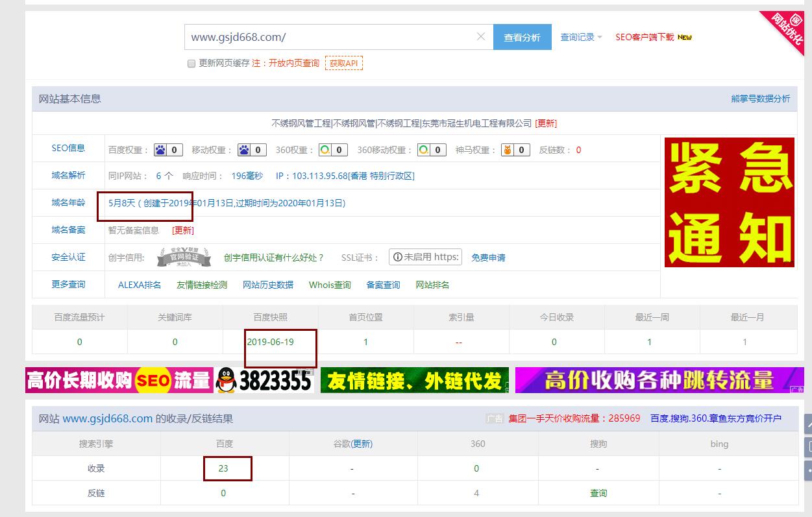
Task: Click the 查看分析 button
Action: coord(523,37)
